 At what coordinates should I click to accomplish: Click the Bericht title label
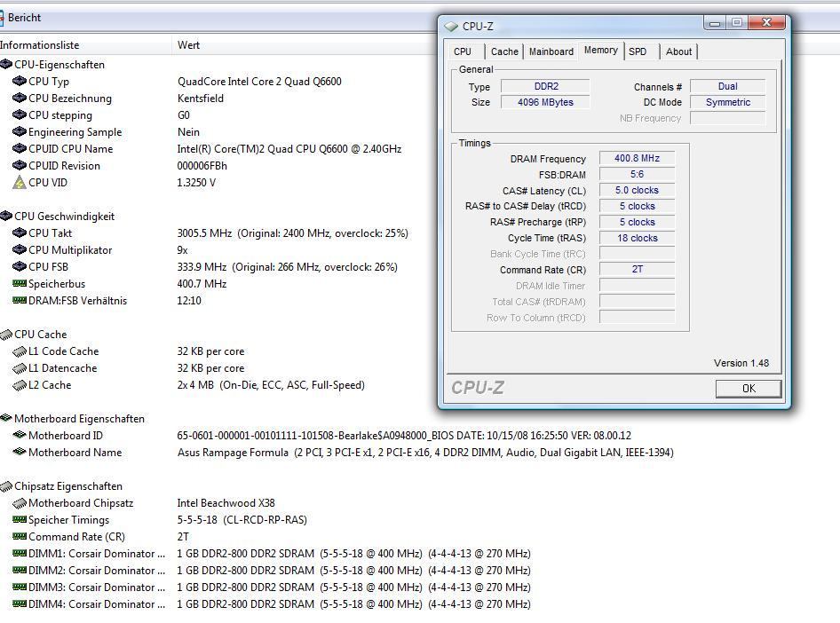pos(24,18)
